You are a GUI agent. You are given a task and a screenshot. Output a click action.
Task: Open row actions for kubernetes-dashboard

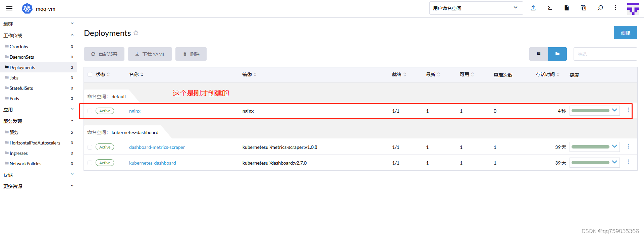pyautogui.click(x=629, y=162)
